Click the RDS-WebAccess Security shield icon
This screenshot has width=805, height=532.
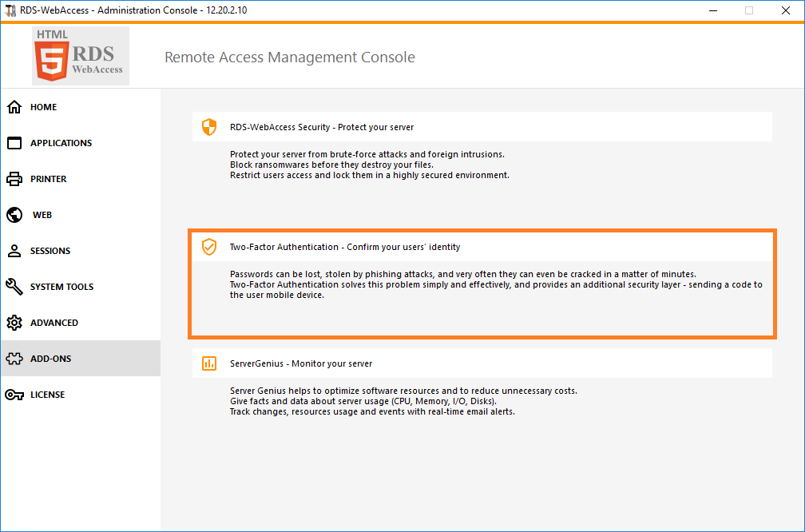click(x=209, y=127)
